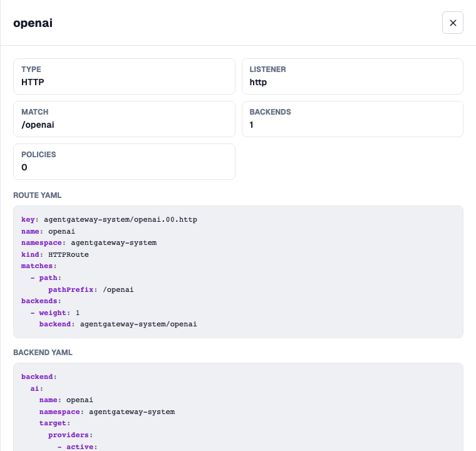
Task: Click the "- weight: 1" line
Action: click(x=55, y=313)
